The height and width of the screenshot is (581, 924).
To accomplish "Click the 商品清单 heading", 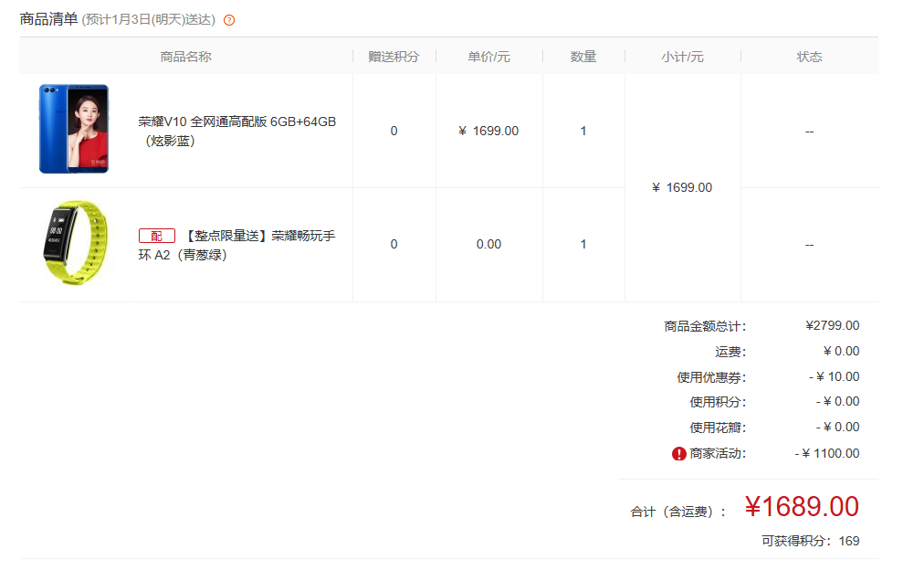I will click(49, 19).
